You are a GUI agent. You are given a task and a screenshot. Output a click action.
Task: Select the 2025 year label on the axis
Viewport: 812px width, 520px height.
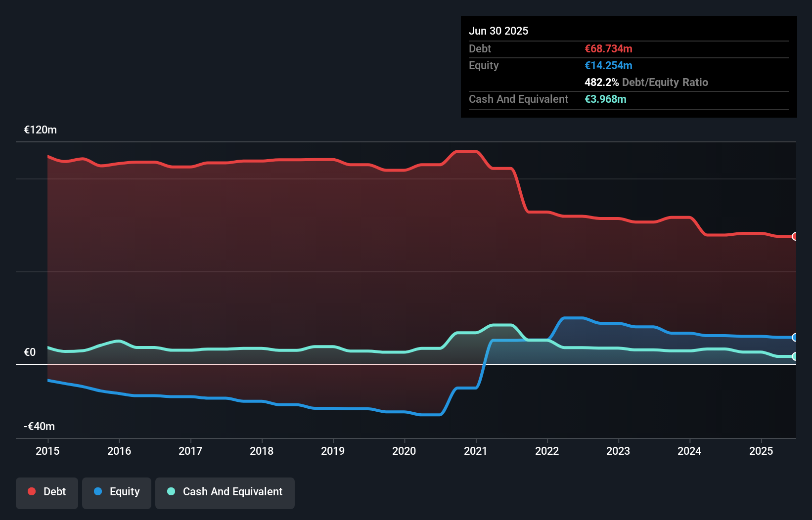tap(761, 451)
